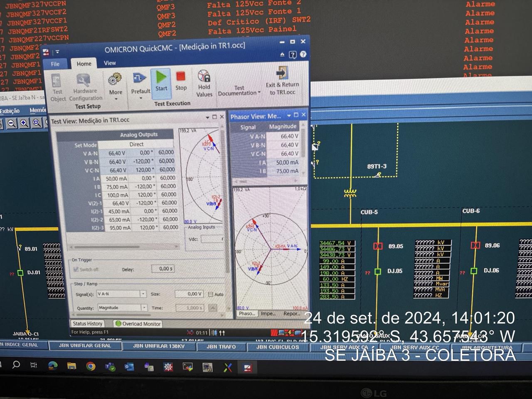Click the help question mark icon
This screenshot has height=399, width=532.
(293, 54)
